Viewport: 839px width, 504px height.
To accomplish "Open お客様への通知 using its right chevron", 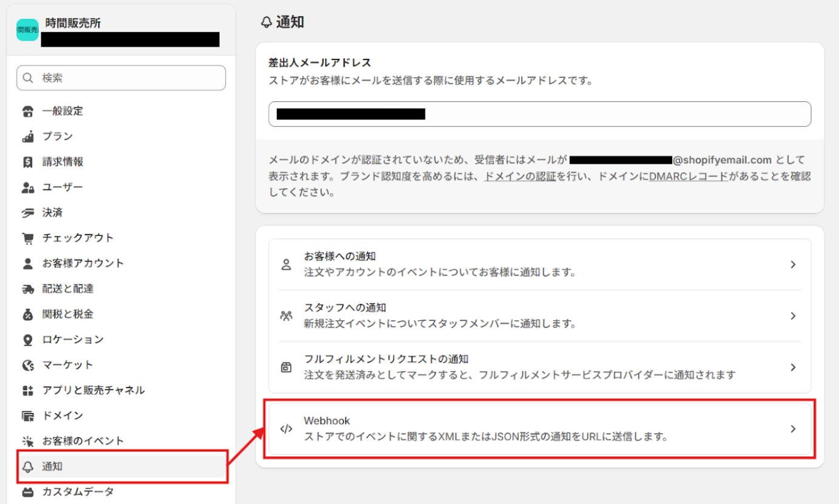I will tap(793, 264).
